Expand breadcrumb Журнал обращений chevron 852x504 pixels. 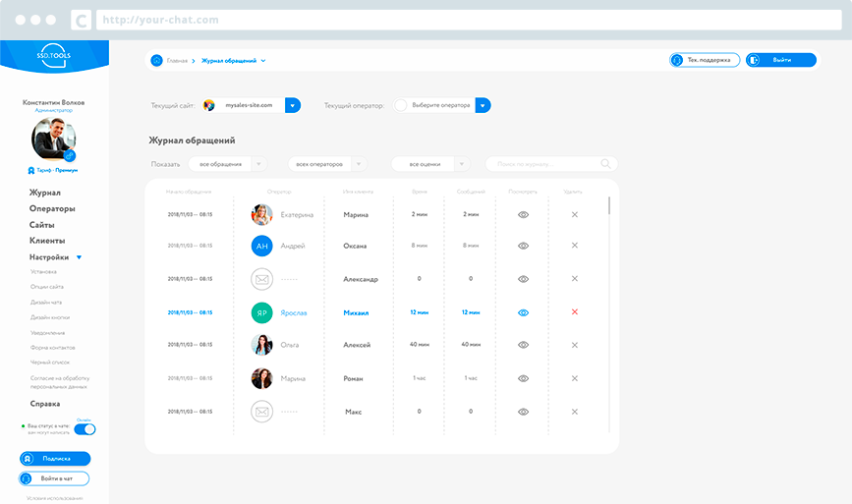263,61
